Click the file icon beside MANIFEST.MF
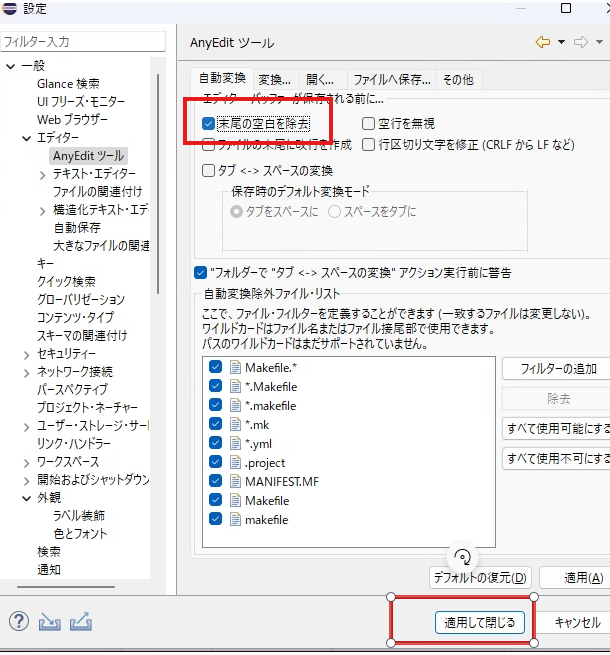610x655 pixels. click(235, 481)
